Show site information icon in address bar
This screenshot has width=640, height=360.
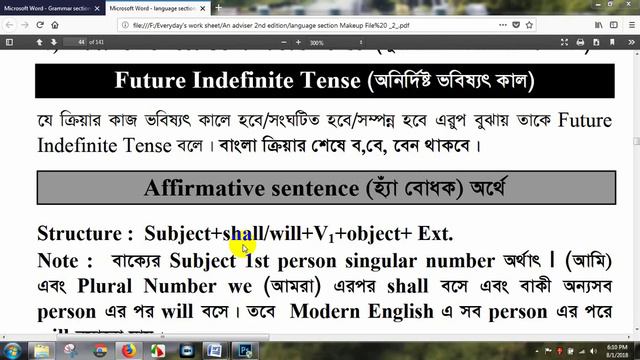[125, 25]
